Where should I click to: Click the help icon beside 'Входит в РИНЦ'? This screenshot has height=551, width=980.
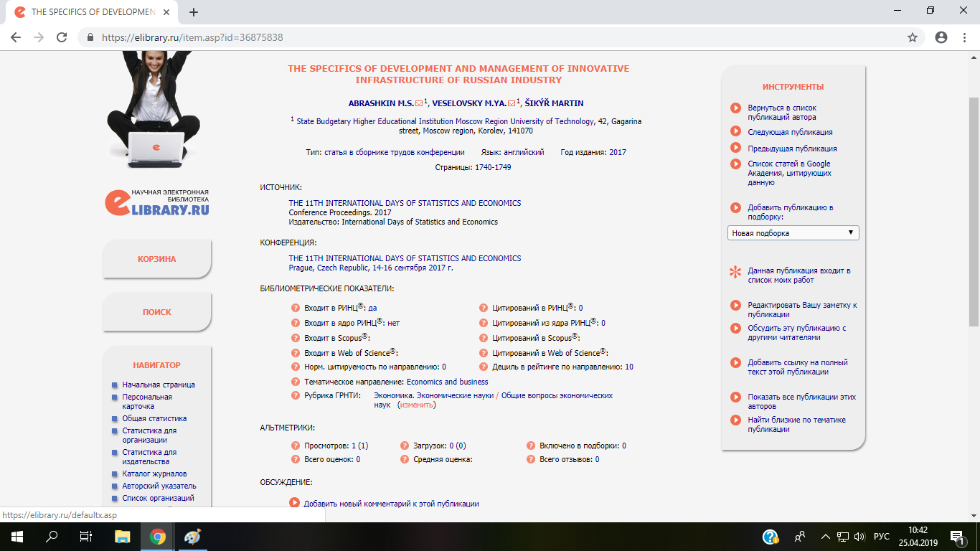click(295, 308)
